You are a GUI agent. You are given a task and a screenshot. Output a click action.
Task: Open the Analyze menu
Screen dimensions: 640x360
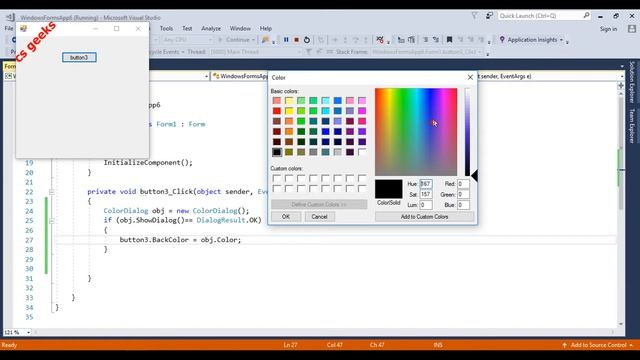(x=211, y=29)
